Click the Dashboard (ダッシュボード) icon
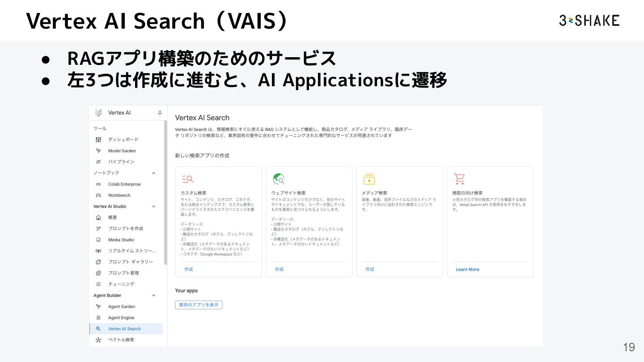The image size is (644, 362). pyautogui.click(x=98, y=139)
